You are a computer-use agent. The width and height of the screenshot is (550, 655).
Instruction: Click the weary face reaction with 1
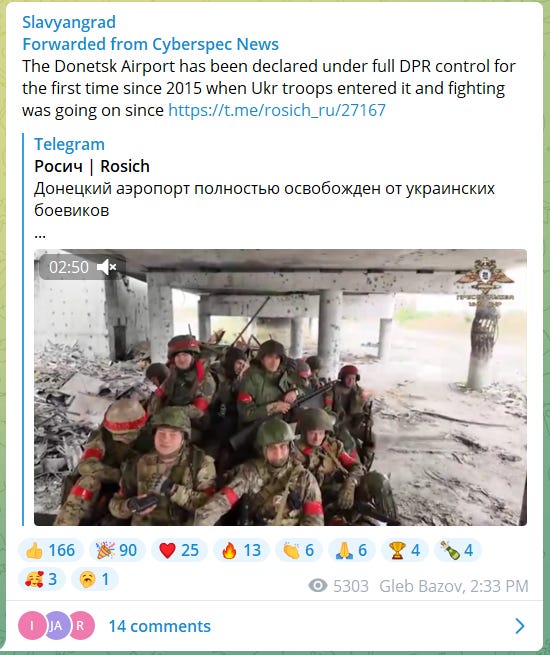(x=94, y=579)
